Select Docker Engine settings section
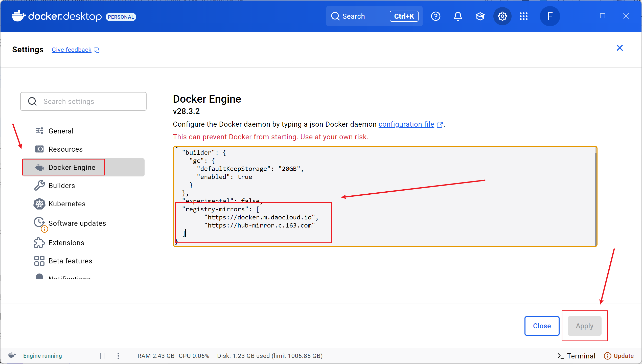Image resolution: width=642 pixels, height=364 pixels. [x=83, y=167]
